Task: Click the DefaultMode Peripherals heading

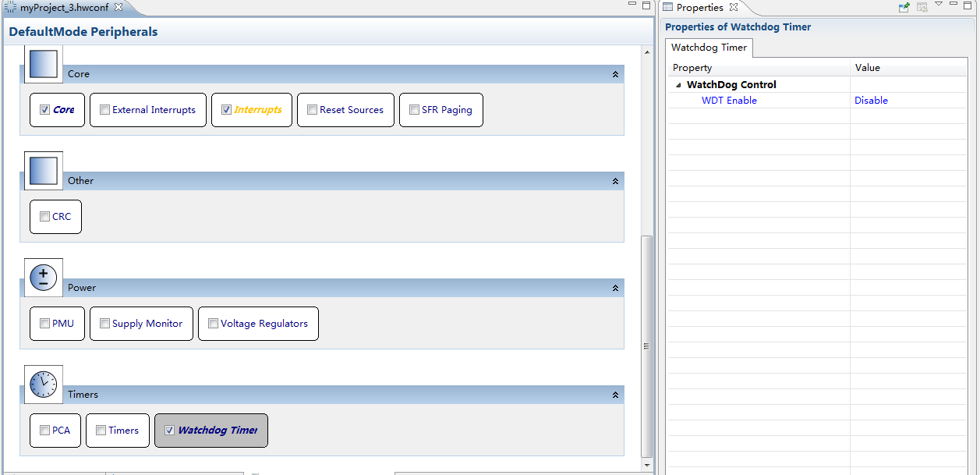Action: (x=83, y=32)
